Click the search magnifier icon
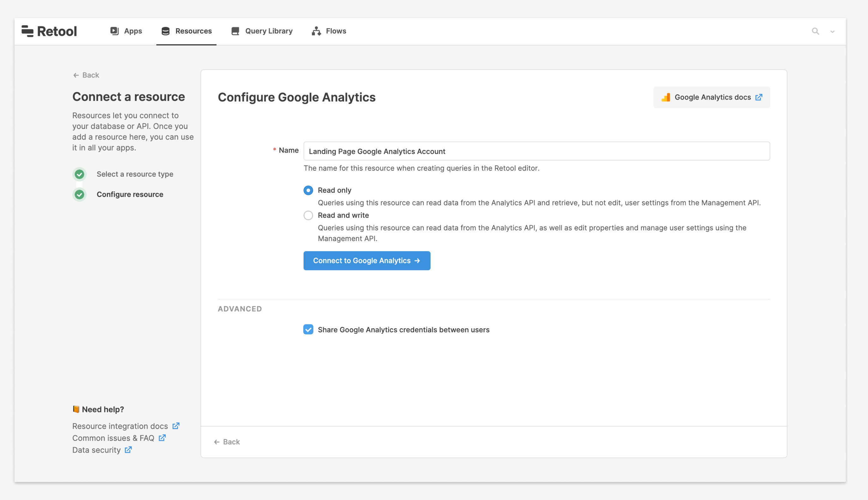This screenshot has width=868, height=500. 815,32
